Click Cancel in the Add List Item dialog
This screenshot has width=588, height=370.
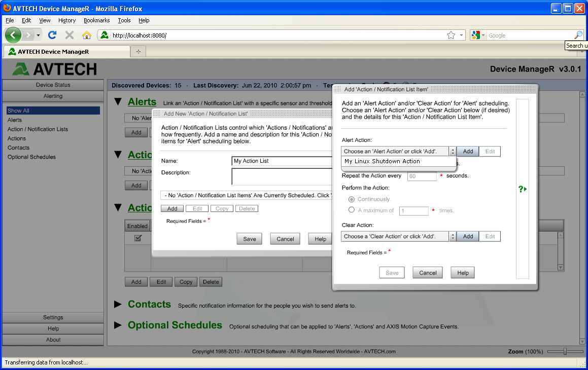(428, 273)
